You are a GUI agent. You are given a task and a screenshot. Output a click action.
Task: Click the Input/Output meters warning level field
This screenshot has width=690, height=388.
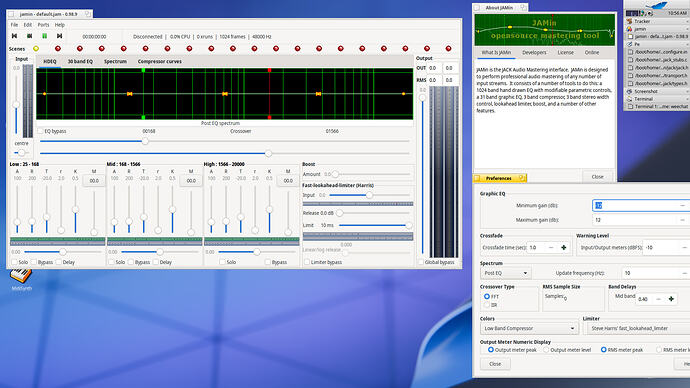(666, 248)
